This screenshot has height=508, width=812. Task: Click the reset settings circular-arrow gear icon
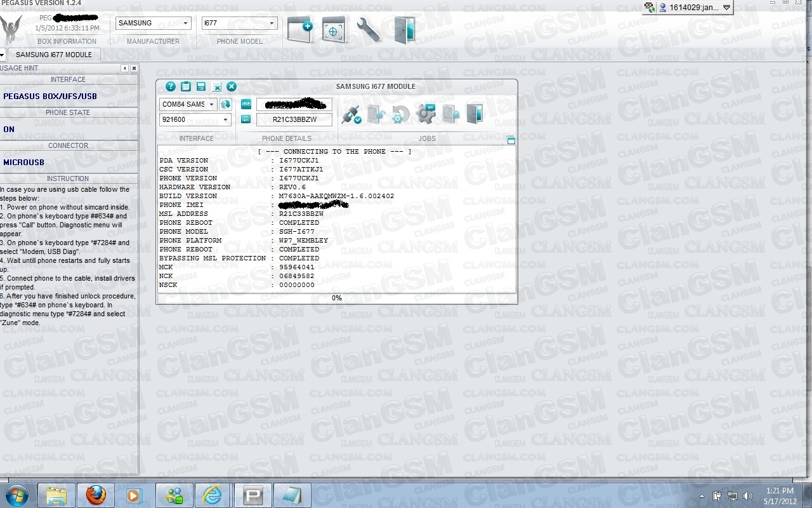coord(400,114)
